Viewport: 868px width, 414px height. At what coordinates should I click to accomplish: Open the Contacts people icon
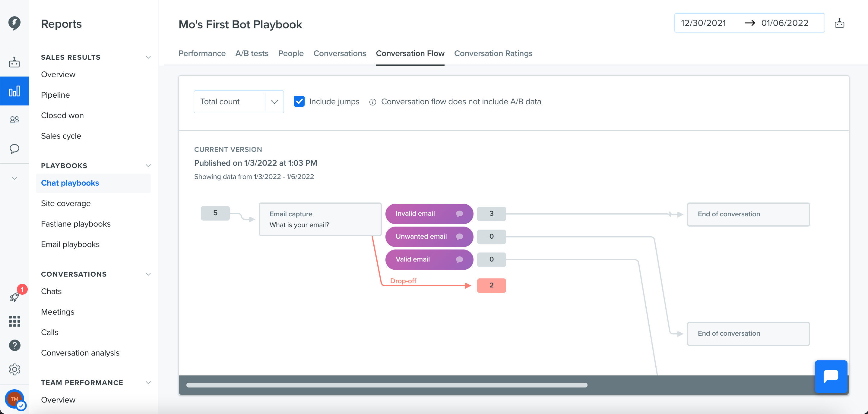pos(14,120)
